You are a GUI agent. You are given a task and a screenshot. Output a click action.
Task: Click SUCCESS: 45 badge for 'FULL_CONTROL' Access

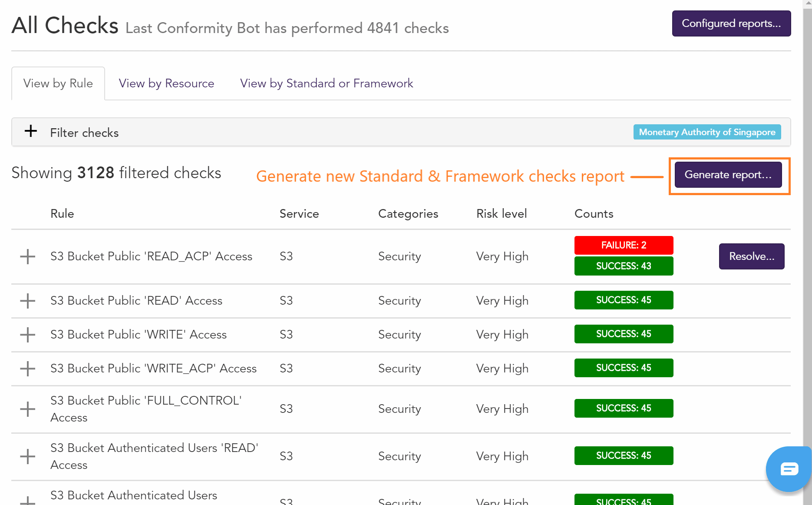tap(624, 408)
